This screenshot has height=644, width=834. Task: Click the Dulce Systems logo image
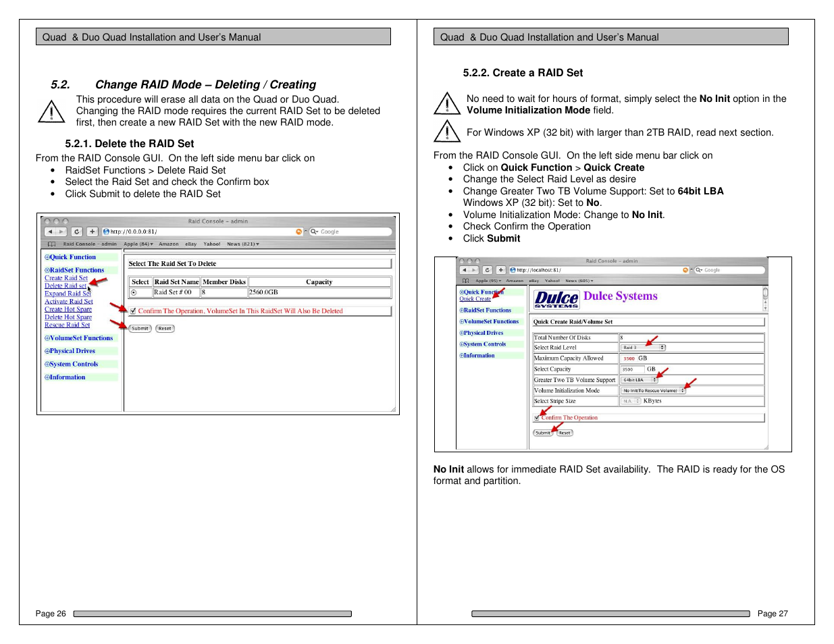pos(556,299)
